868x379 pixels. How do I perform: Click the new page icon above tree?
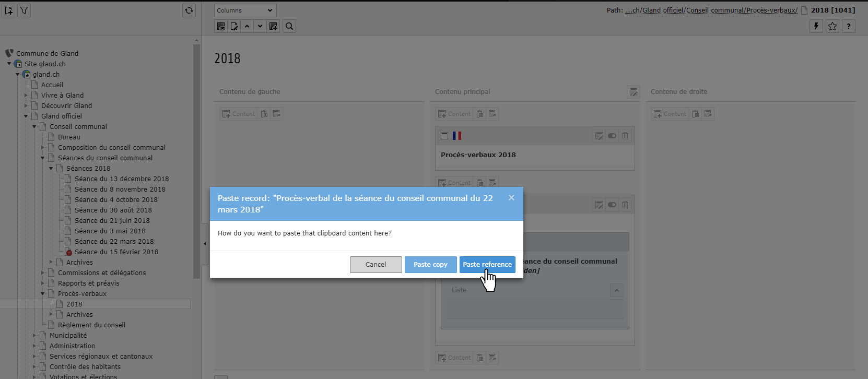pos(9,10)
